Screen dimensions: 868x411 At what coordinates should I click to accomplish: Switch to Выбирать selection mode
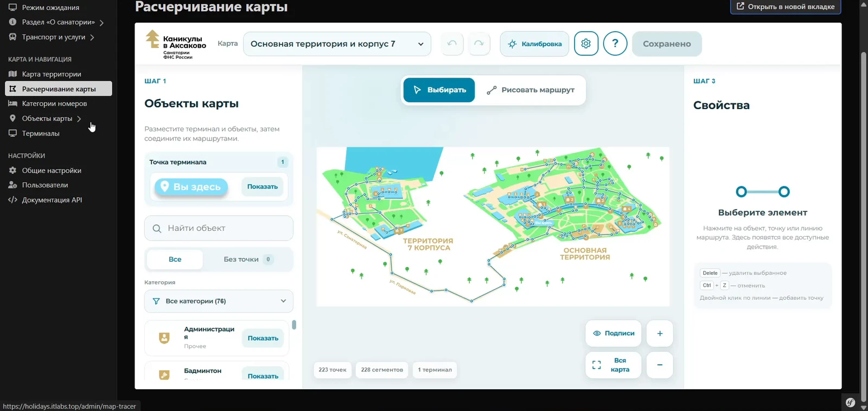pyautogui.click(x=439, y=90)
